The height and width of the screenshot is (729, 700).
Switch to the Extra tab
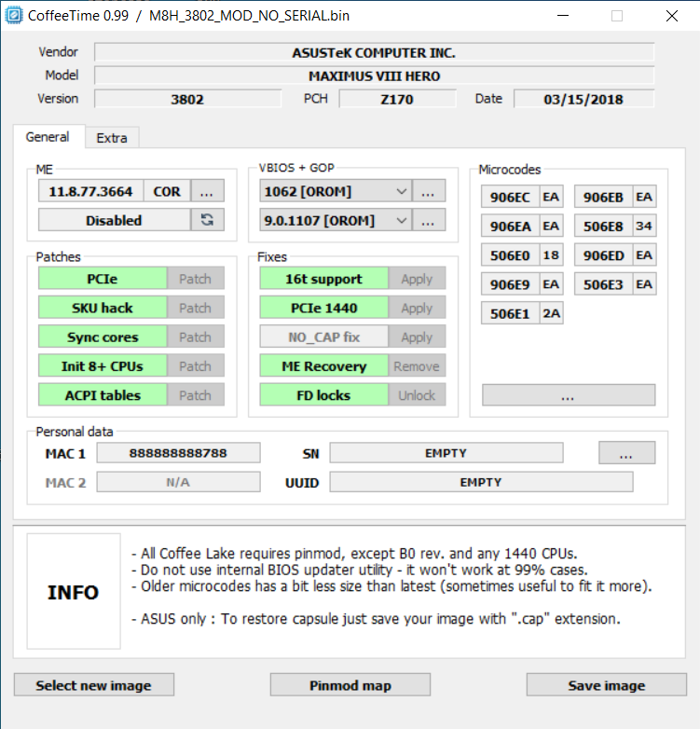click(x=112, y=138)
